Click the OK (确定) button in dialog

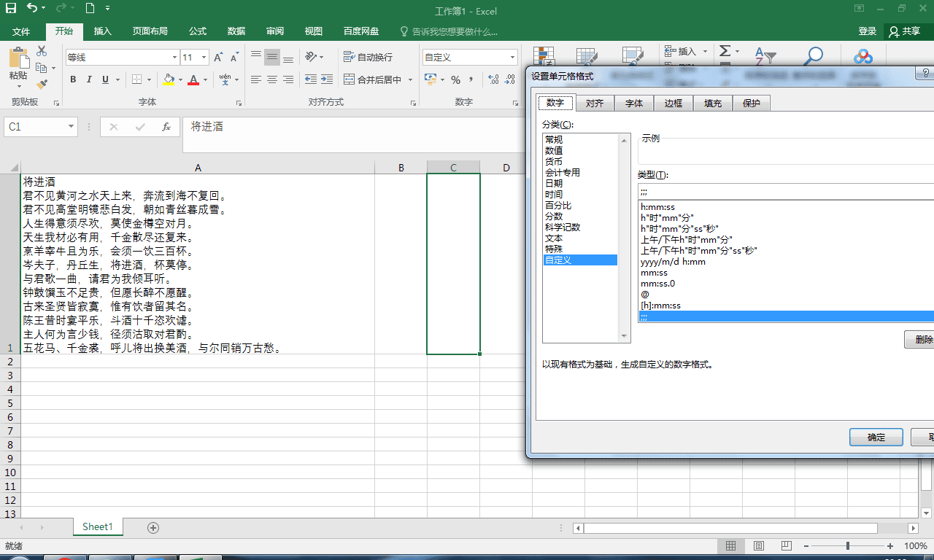tap(876, 437)
